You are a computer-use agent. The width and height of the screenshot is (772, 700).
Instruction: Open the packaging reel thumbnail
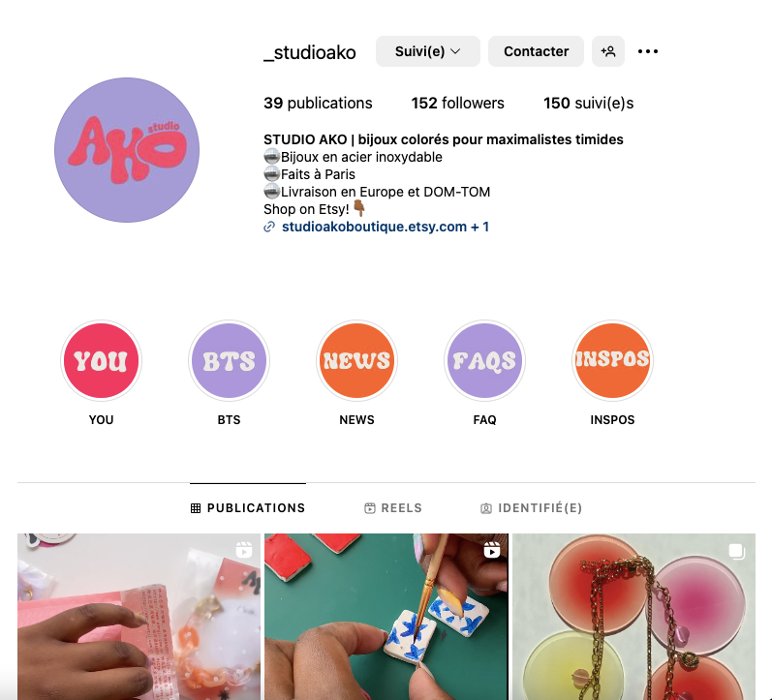click(x=139, y=617)
